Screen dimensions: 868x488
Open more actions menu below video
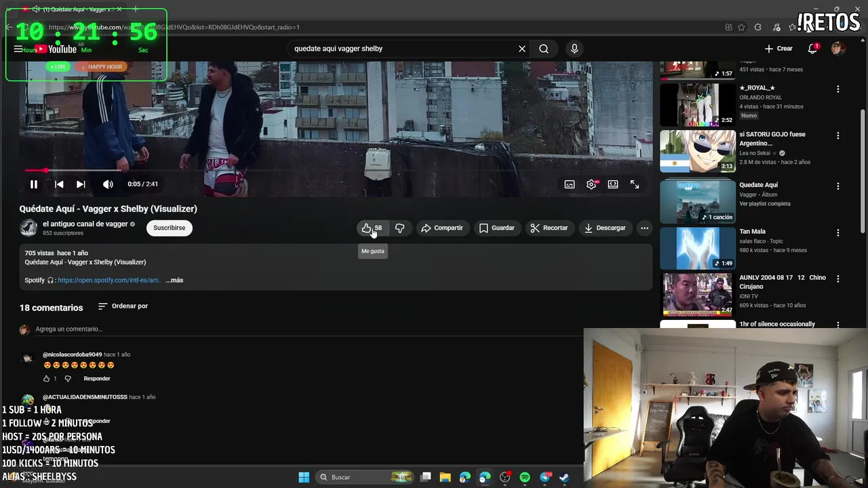click(x=644, y=228)
